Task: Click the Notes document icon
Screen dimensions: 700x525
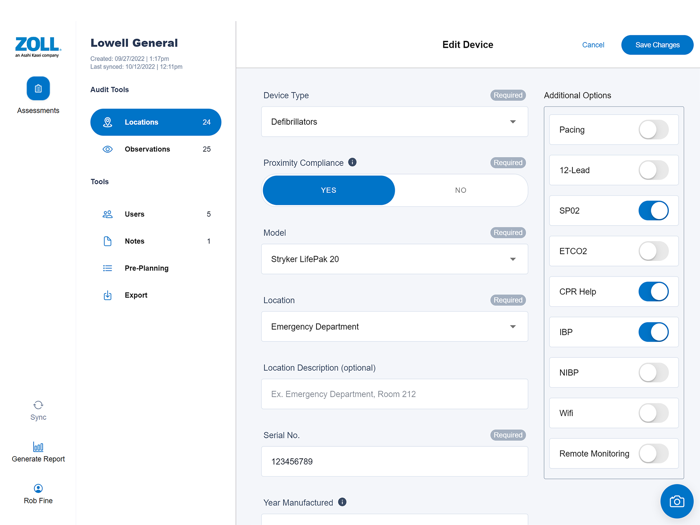Action: pos(108,241)
